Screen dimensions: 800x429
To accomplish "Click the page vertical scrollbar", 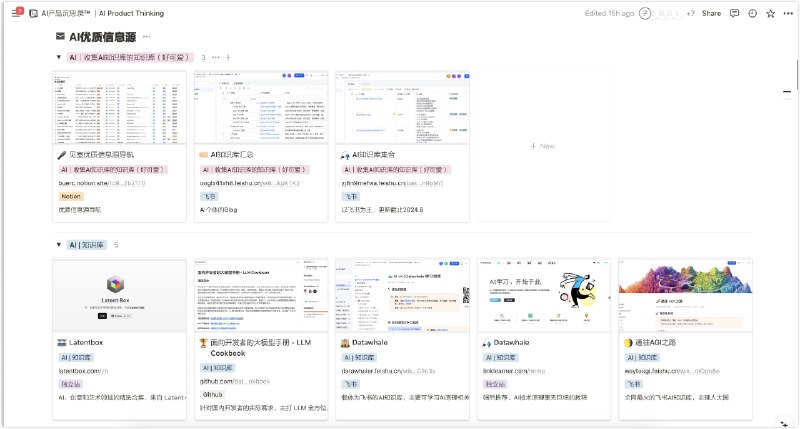I will click(x=797, y=74).
